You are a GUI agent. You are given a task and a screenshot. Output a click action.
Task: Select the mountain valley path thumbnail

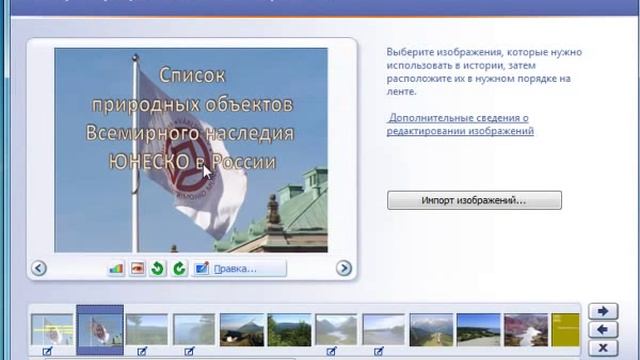431,329
